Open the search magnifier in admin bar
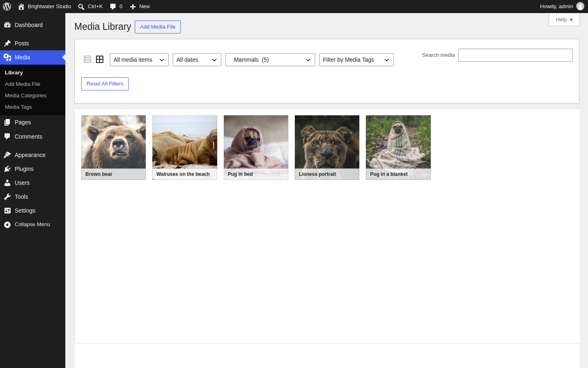 click(81, 7)
